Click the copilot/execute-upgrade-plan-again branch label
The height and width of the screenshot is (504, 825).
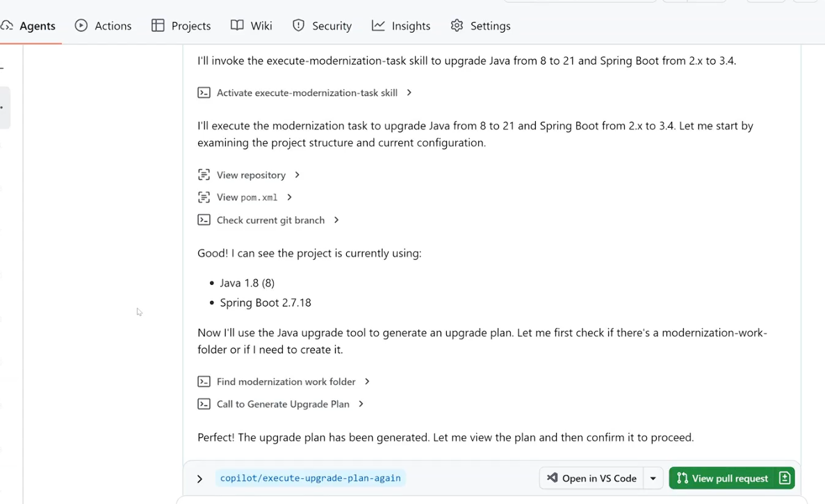[x=310, y=478]
